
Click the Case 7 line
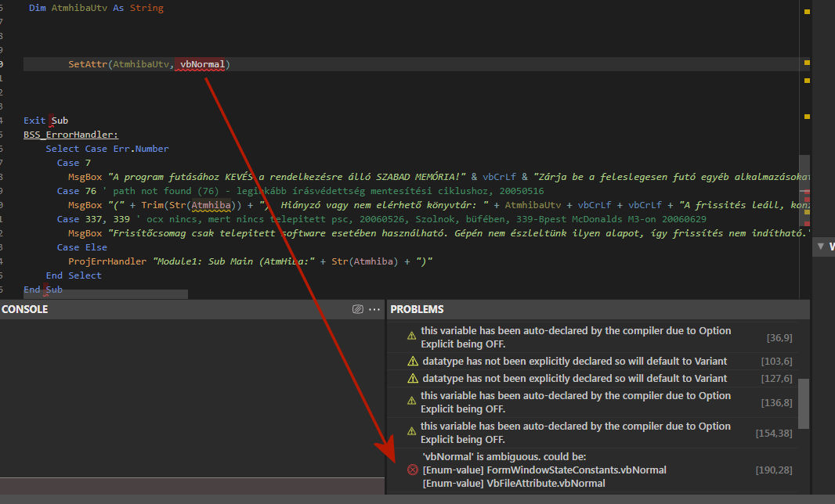pos(74,162)
